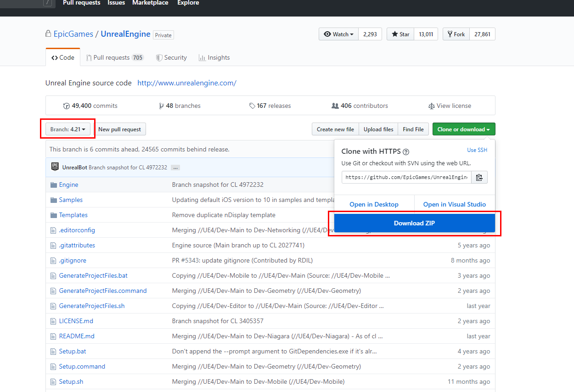Open the UnrealEngine repository name link
The width and height of the screenshot is (574, 392).
point(125,34)
